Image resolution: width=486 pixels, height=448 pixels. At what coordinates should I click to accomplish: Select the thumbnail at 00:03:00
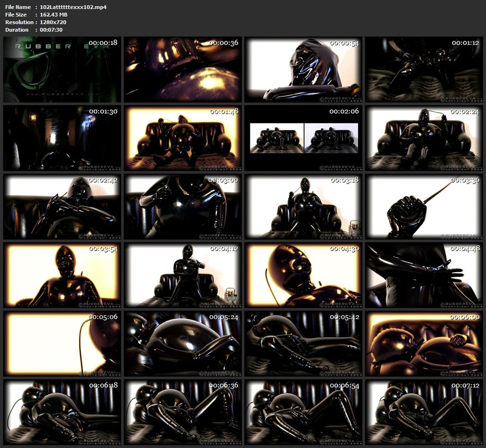point(183,207)
